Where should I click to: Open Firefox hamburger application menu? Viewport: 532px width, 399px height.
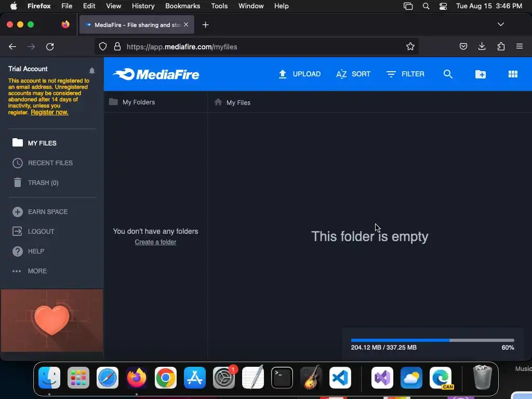click(520, 46)
